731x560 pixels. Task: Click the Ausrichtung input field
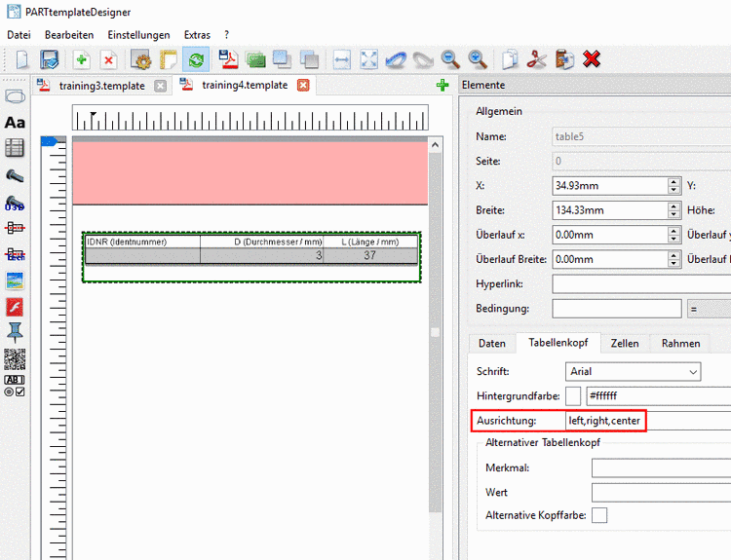click(648, 421)
